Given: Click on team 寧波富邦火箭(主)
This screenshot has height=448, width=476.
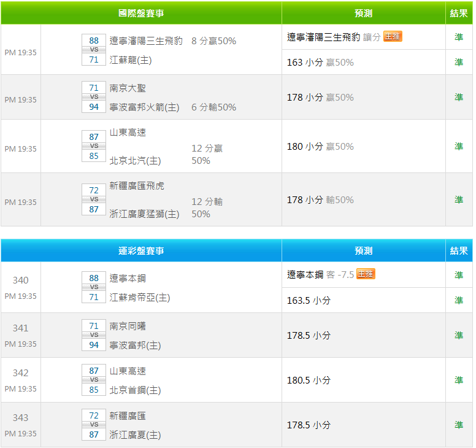Looking at the screenshot, I should [144, 107].
